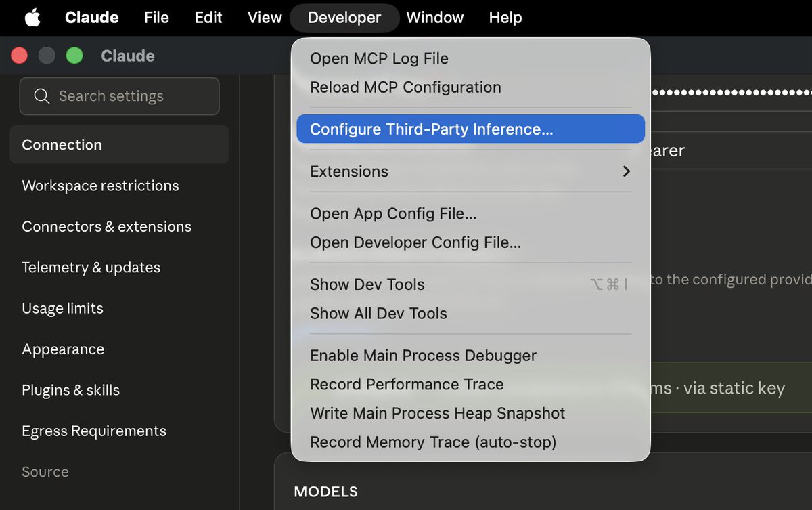Click the search magnifier icon in settings
The width and height of the screenshot is (812, 510).
[41, 96]
